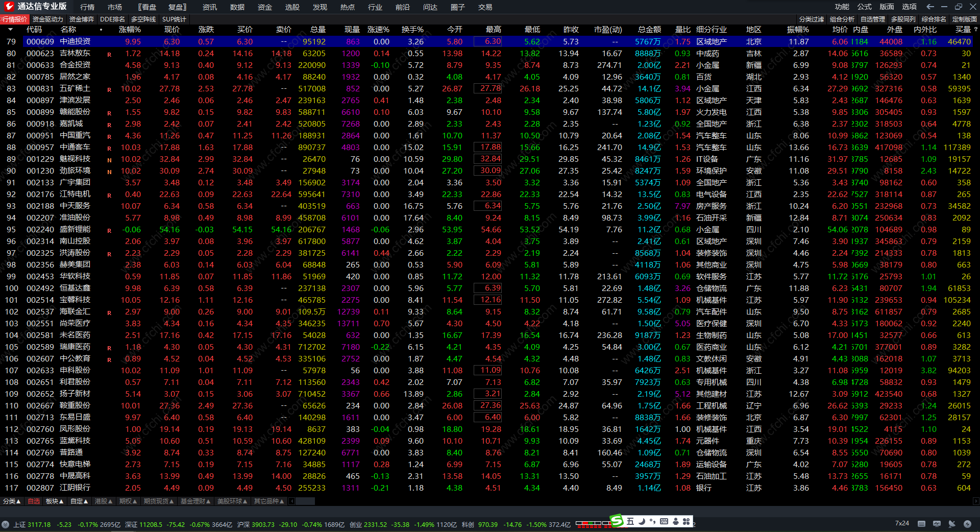980x532 pixels.
Task: Open the 市场 menu
Action: (x=115, y=7)
